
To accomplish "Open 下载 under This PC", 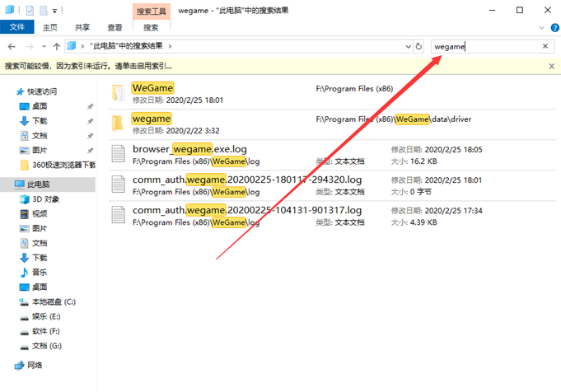I will (x=40, y=258).
